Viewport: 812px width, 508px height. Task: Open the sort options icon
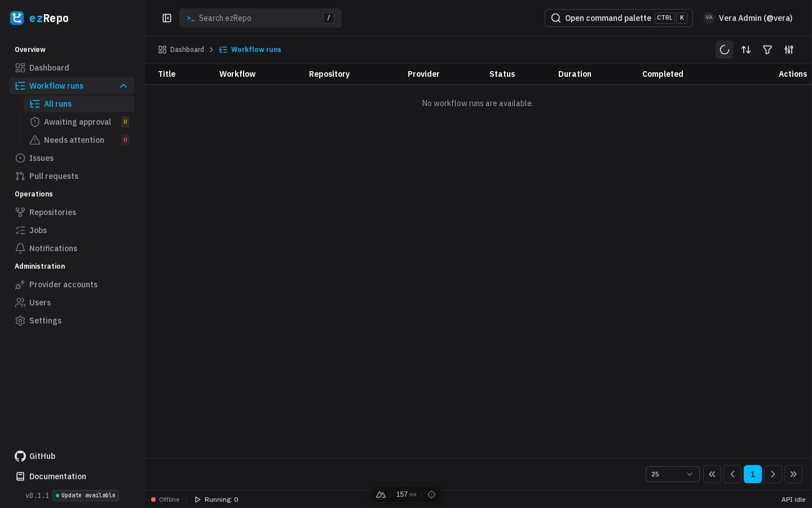tap(746, 50)
